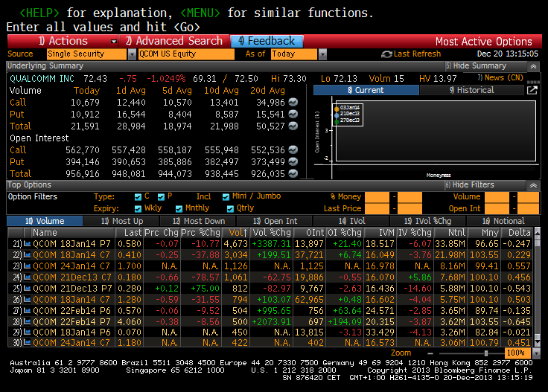The width and height of the screenshot is (548, 392).
Task: Sort by the OInt column header
Action: [310, 233]
